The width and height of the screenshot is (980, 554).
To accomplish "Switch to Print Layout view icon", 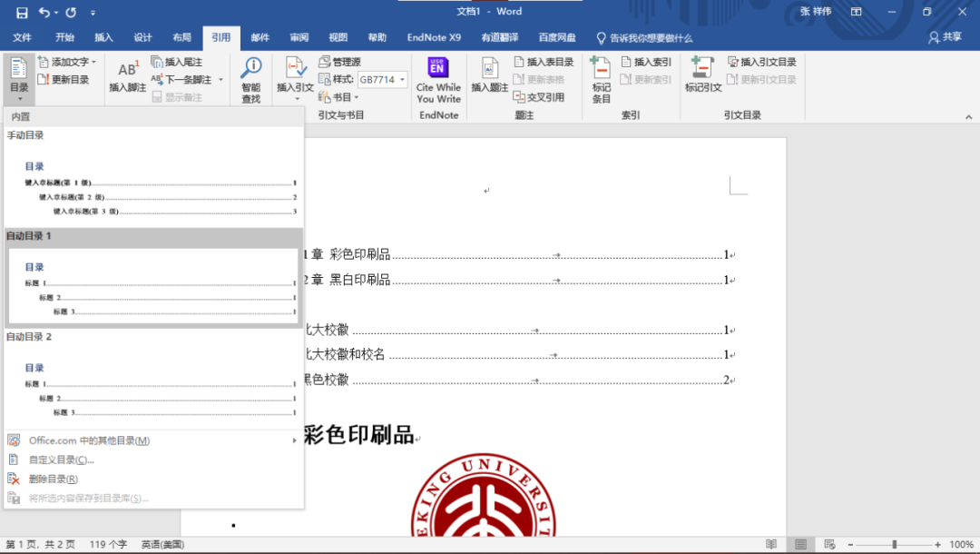I will (x=800, y=545).
